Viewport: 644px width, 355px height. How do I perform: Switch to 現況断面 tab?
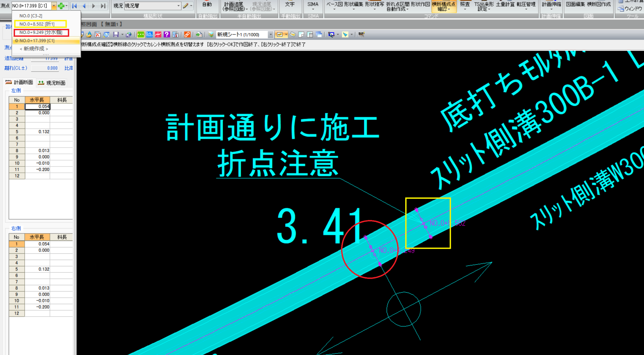(52, 83)
